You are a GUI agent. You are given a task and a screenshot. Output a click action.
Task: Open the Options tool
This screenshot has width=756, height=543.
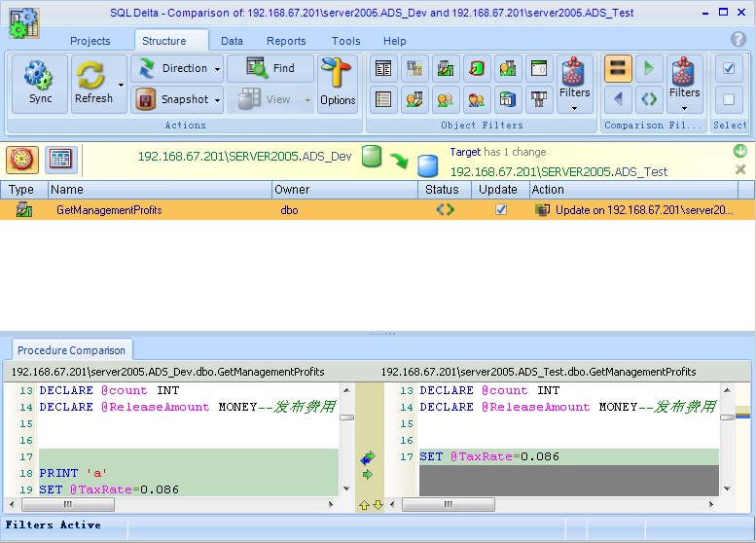click(338, 84)
